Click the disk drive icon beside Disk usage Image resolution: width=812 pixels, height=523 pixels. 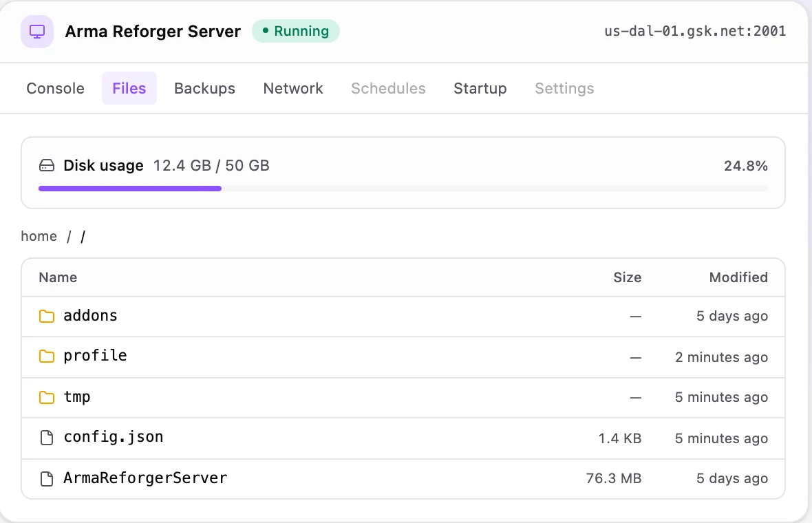pos(47,166)
